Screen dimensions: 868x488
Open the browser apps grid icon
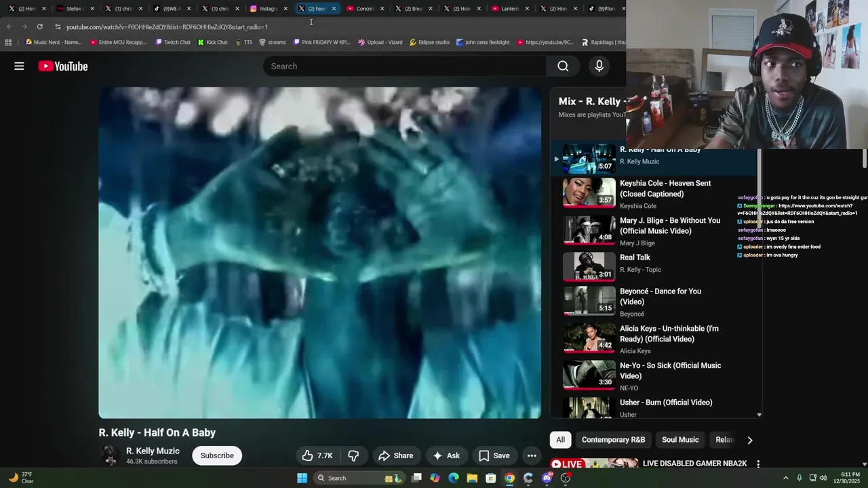(x=8, y=42)
